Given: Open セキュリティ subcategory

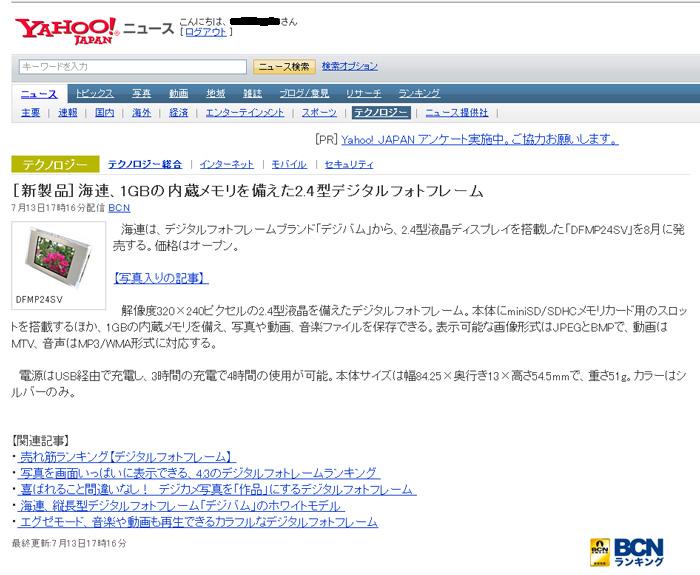Looking at the screenshot, I should 349,164.
